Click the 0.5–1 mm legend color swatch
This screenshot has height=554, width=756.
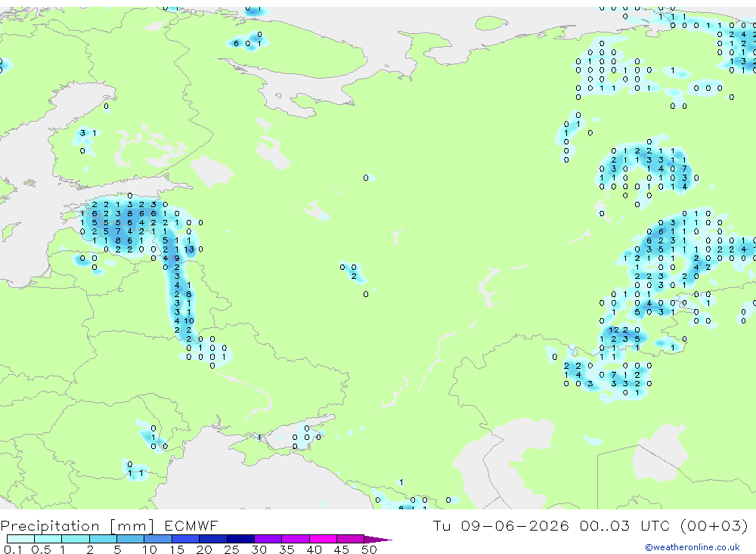pos(48,539)
